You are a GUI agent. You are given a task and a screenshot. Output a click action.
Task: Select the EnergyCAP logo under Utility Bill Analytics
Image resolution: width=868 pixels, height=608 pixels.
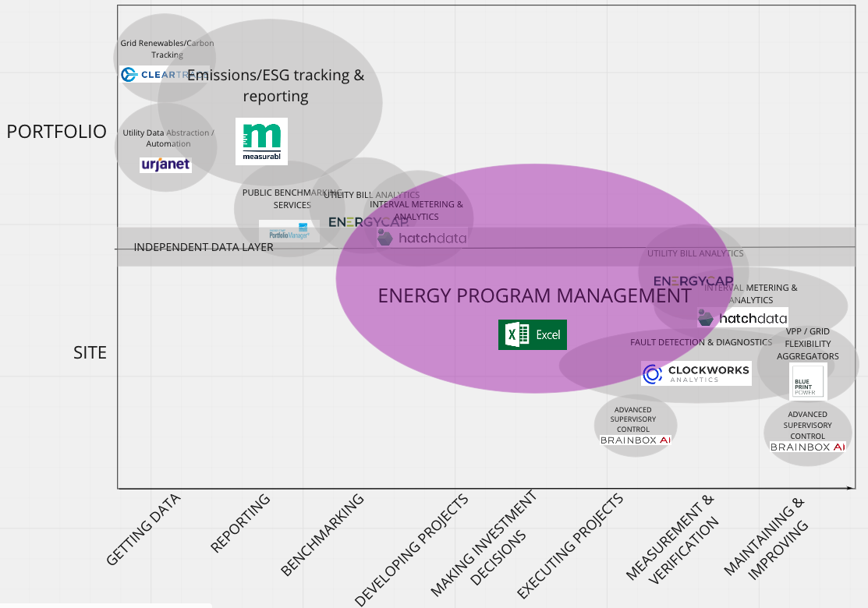pos(368,221)
